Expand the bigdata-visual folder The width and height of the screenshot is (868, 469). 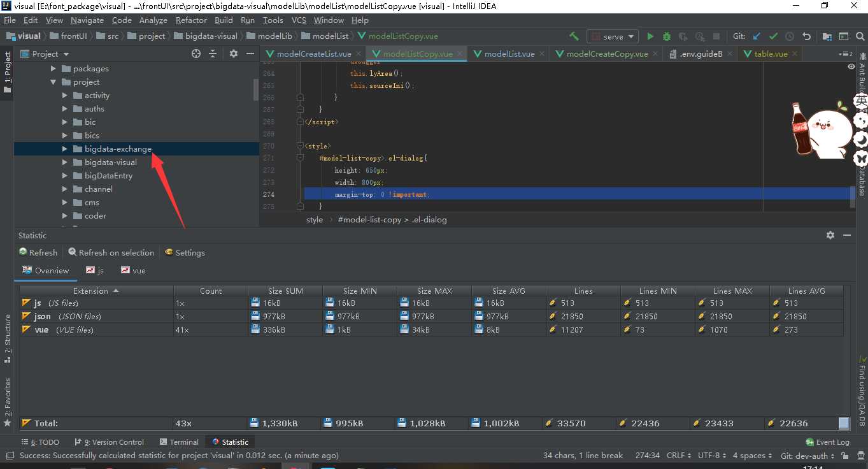65,162
